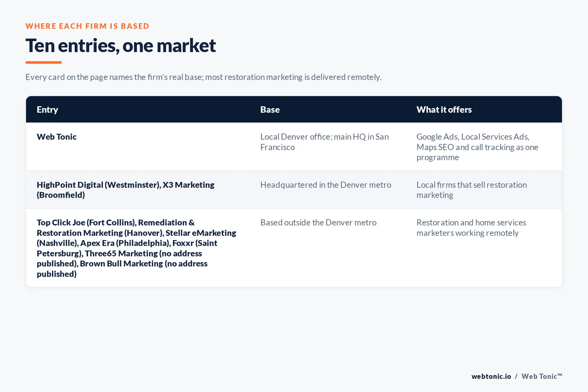
Task: Click the 'Entry' column header
Action: [47, 109]
